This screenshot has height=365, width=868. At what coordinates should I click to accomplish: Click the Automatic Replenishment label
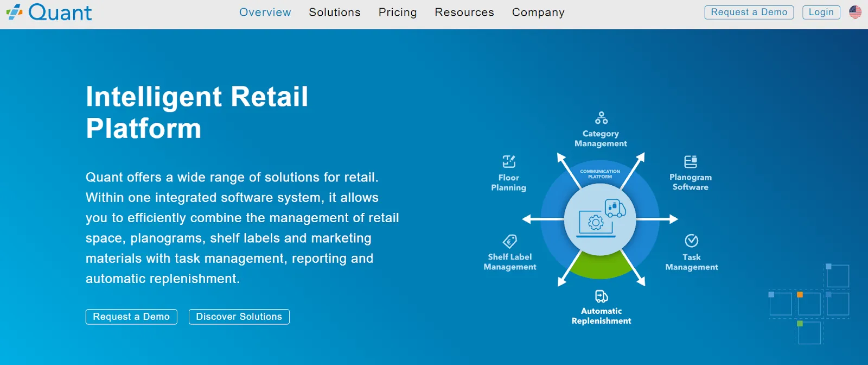tap(601, 316)
